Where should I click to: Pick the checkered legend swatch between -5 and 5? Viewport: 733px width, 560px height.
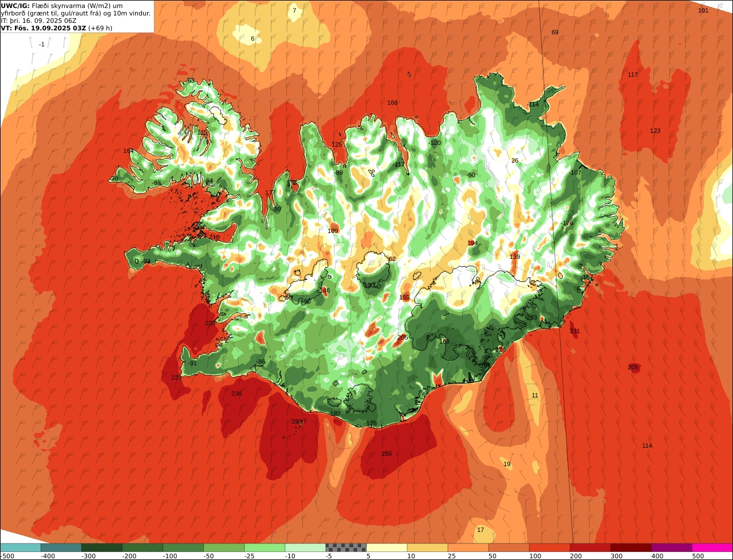tap(346, 547)
